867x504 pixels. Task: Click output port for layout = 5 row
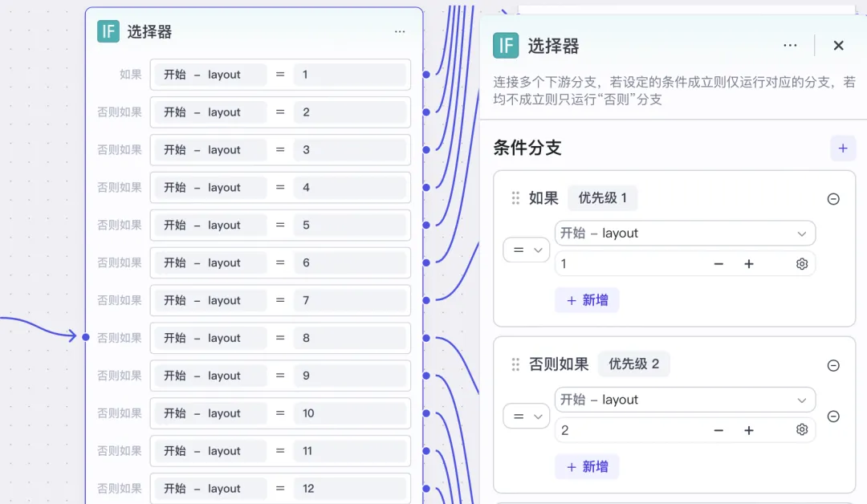point(426,225)
